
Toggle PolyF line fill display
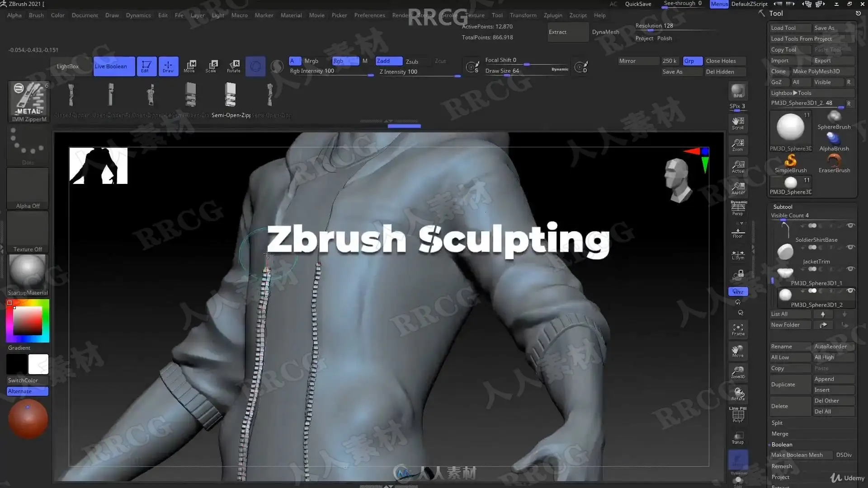[738, 414]
